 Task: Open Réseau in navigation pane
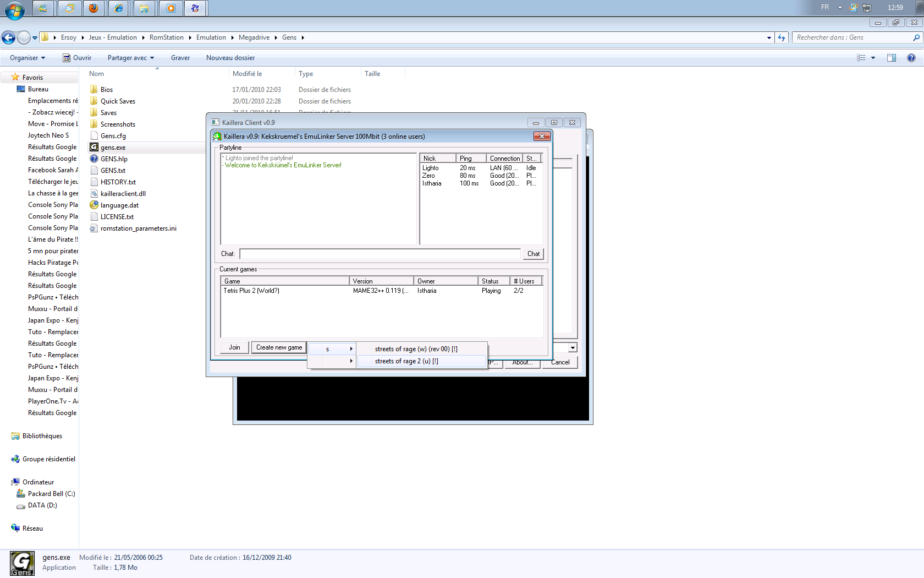coord(32,528)
